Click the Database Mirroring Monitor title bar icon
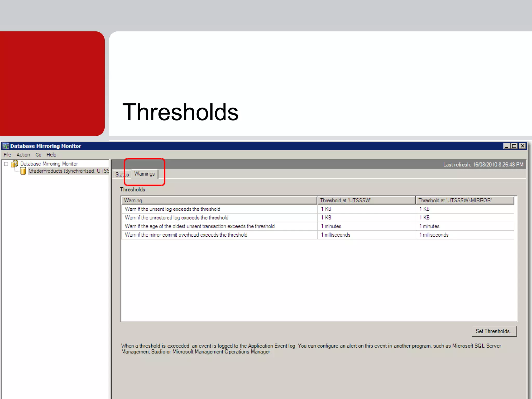This screenshot has height=399, width=532. [x=6, y=146]
